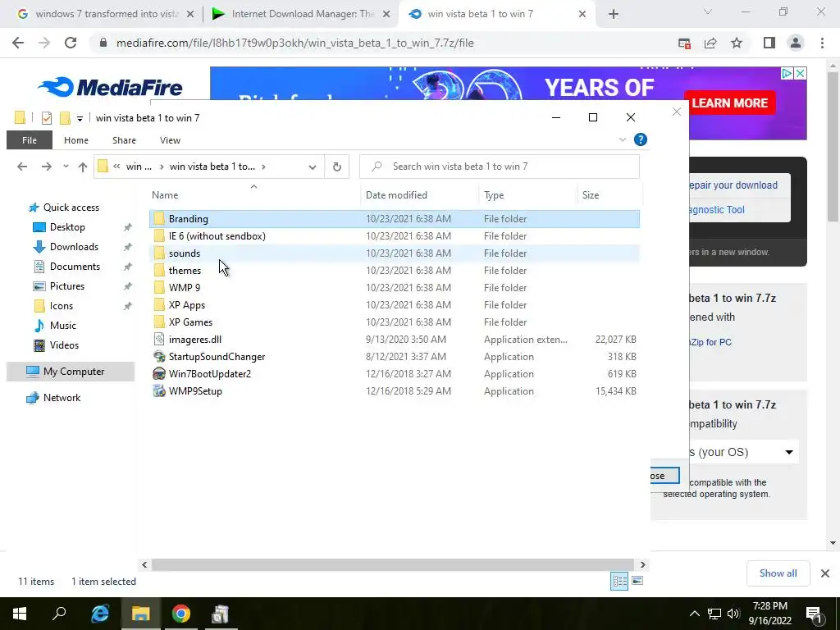The image size is (840, 630).
Task: Select the themes folder icon
Action: [159, 270]
